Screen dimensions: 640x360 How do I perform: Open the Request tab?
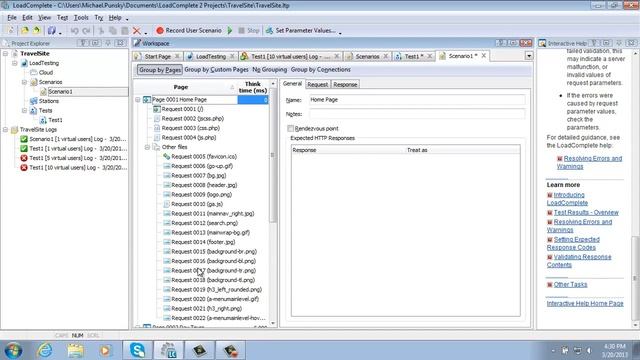[x=318, y=84]
